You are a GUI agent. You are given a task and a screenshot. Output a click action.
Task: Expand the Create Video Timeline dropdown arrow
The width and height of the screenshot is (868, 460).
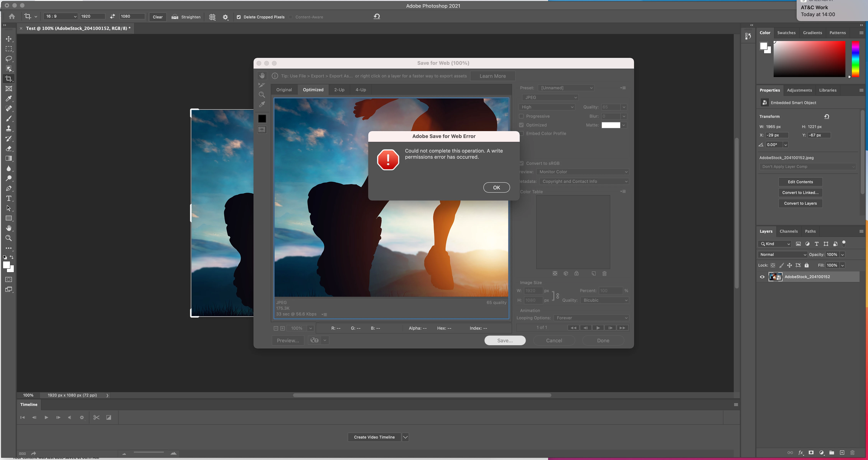pyautogui.click(x=405, y=437)
